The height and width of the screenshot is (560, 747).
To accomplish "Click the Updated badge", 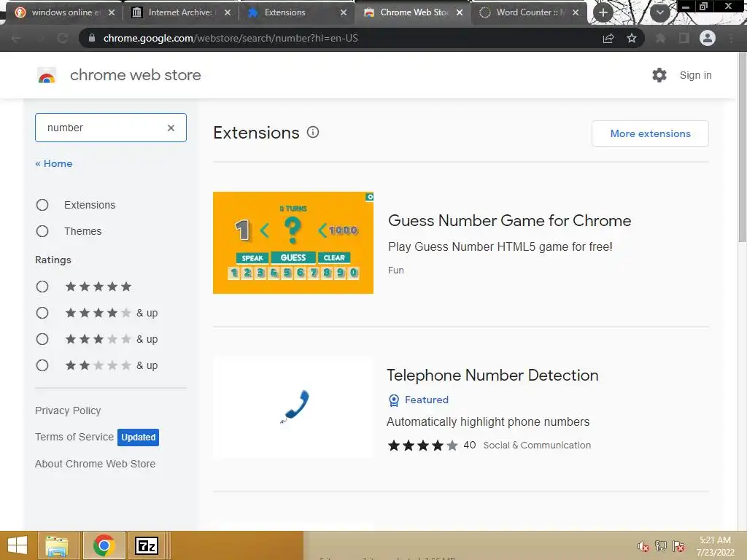I will (x=138, y=437).
